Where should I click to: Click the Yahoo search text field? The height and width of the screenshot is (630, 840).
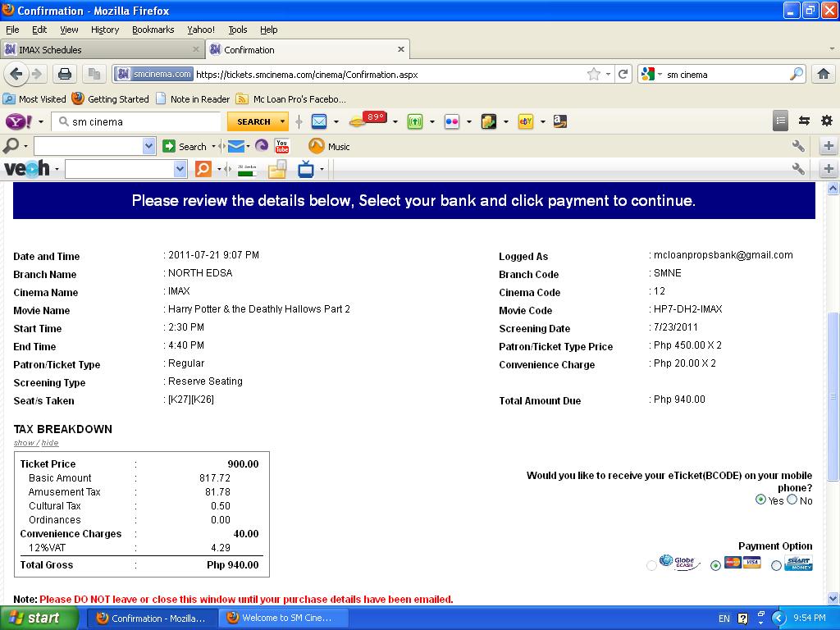[x=137, y=121]
